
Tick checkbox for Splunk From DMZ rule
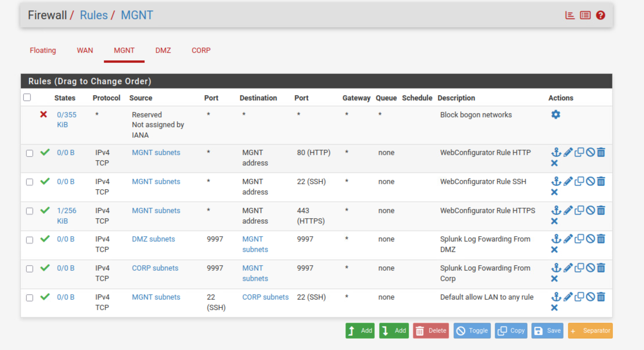(x=30, y=240)
